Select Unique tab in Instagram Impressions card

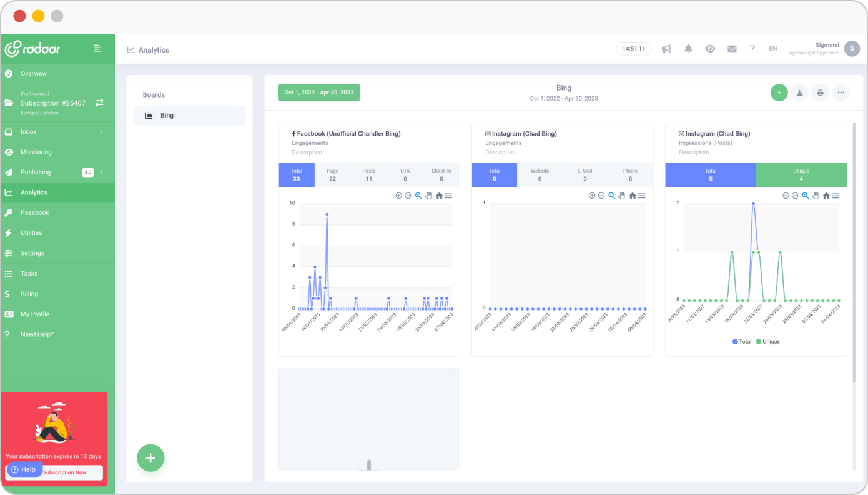(x=801, y=175)
